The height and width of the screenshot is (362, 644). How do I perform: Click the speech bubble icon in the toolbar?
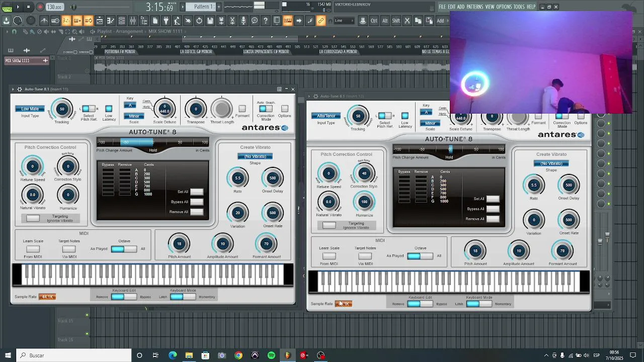click(255, 21)
